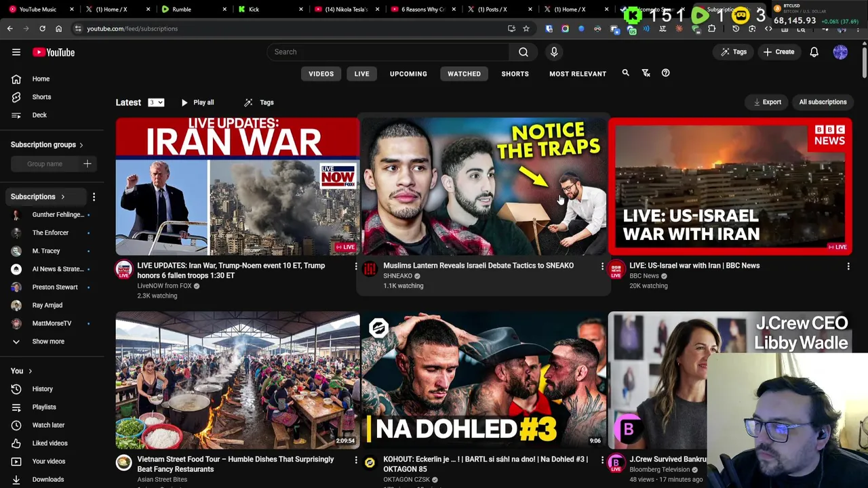Image resolution: width=868 pixels, height=488 pixels.
Task: Open Shorts in the sidebar
Action: tap(41, 97)
